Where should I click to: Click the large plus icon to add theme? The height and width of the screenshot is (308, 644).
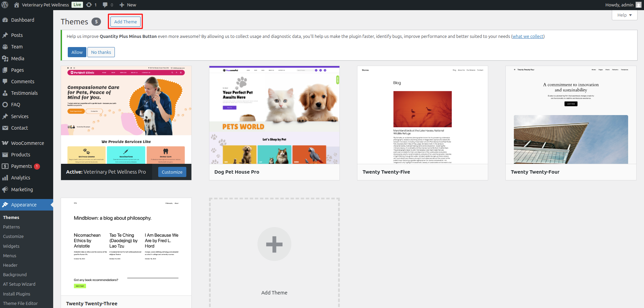coord(274,244)
